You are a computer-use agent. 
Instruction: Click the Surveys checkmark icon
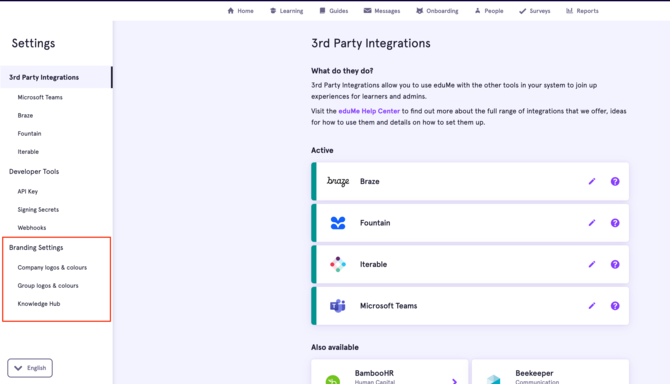click(522, 11)
